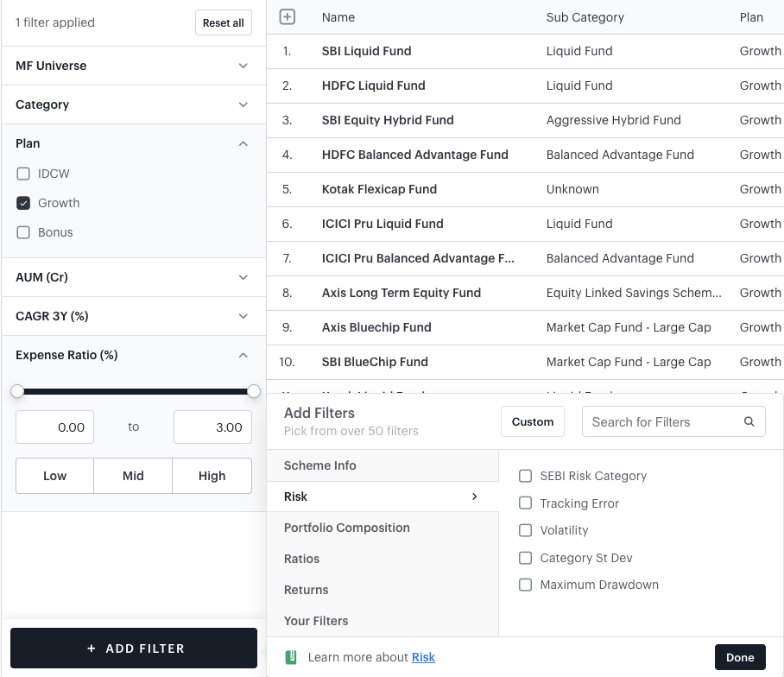The image size is (784, 677).
Task: Open Portfolio Composition filter category
Action: point(383,528)
